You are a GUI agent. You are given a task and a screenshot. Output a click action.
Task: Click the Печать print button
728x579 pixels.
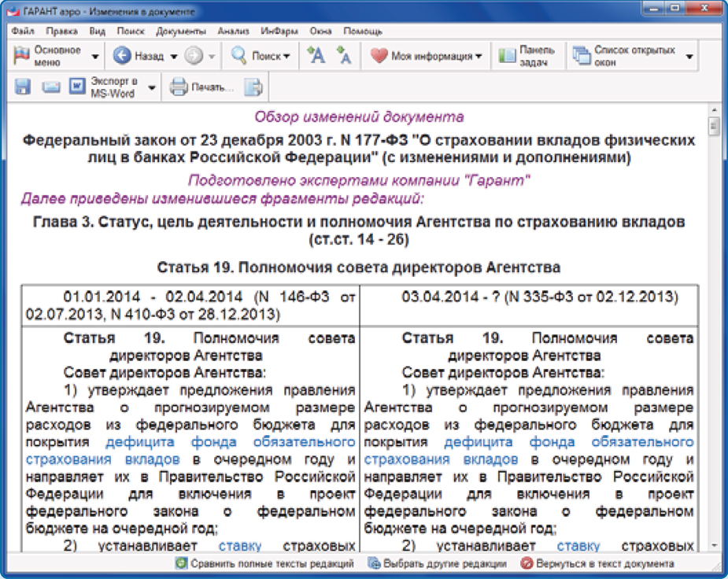203,87
